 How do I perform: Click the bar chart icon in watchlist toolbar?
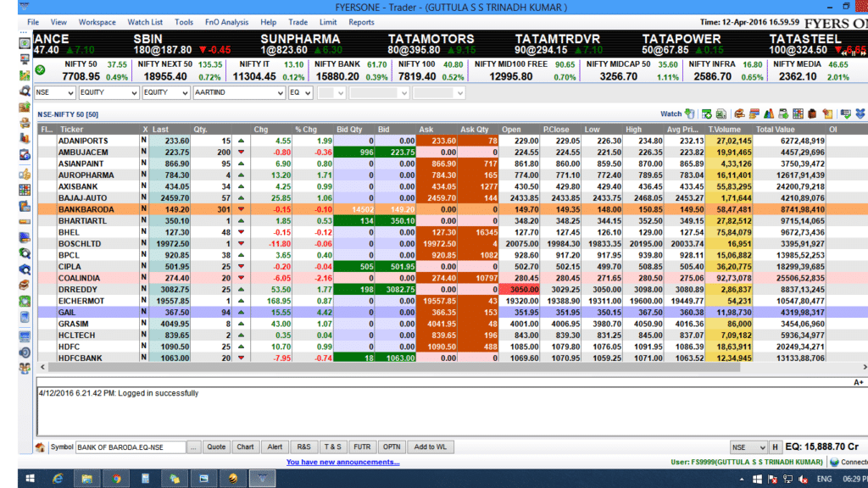pyautogui.click(x=768, y=114)
